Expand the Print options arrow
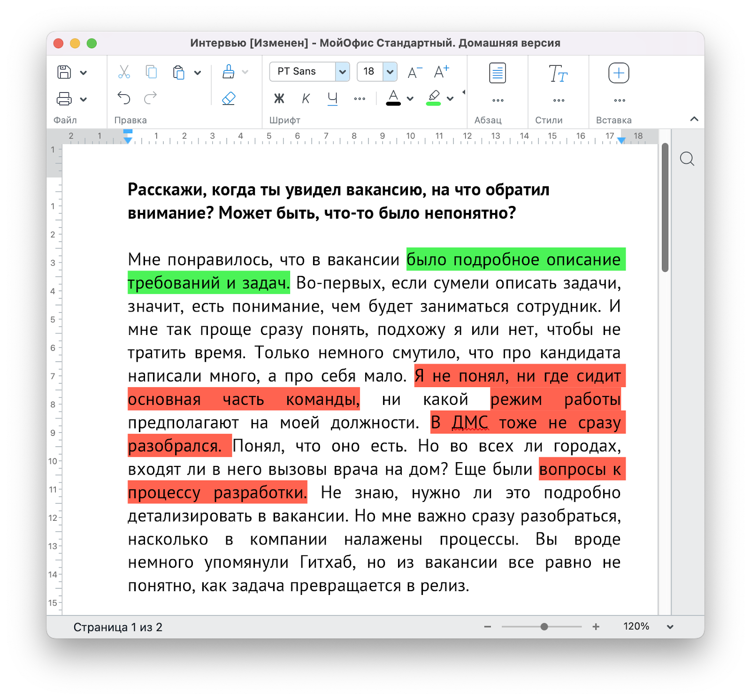The image size is (751, 700). [84, 99]
